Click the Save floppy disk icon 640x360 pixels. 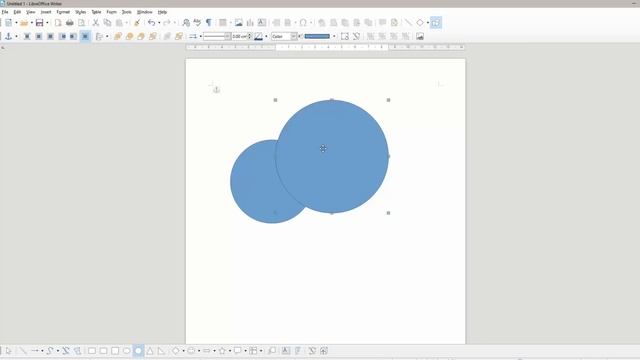pos(40,23)
